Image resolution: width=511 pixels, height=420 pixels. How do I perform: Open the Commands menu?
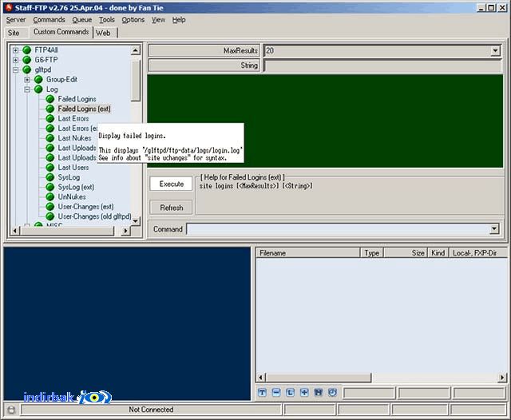pos(49,20)
